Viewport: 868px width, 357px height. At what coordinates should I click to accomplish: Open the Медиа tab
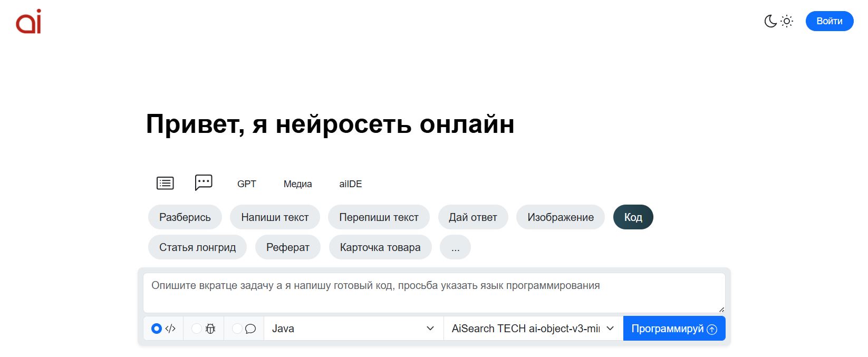tap(298, 184)
